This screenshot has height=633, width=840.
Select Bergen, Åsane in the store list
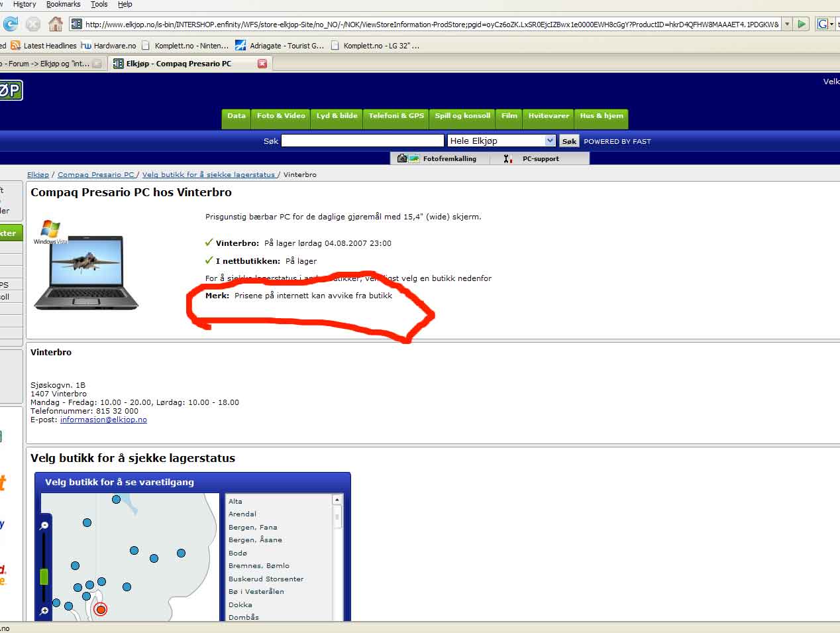255,540
